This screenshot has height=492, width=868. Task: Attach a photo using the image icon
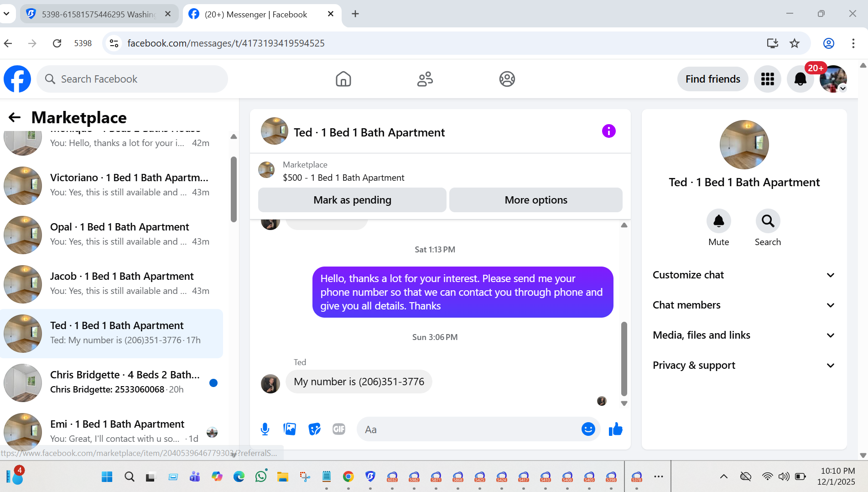pyautogui.click(x=290, y=429)
